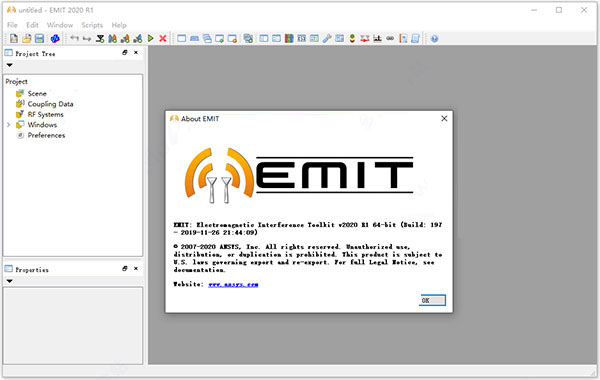
Task: Open the Properties panel dropdown arrow
Action: 10,281
